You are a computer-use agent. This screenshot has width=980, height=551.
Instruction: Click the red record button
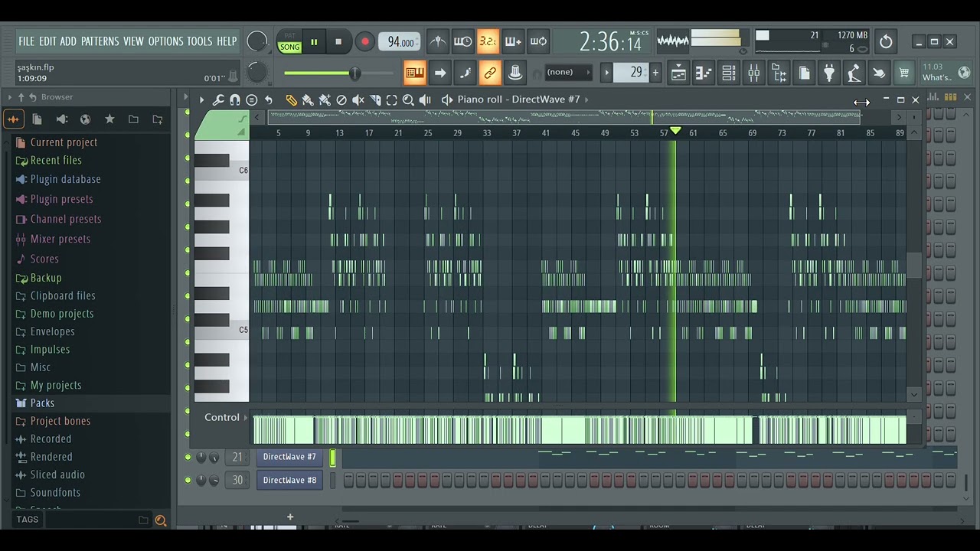[x=364, y=42]
